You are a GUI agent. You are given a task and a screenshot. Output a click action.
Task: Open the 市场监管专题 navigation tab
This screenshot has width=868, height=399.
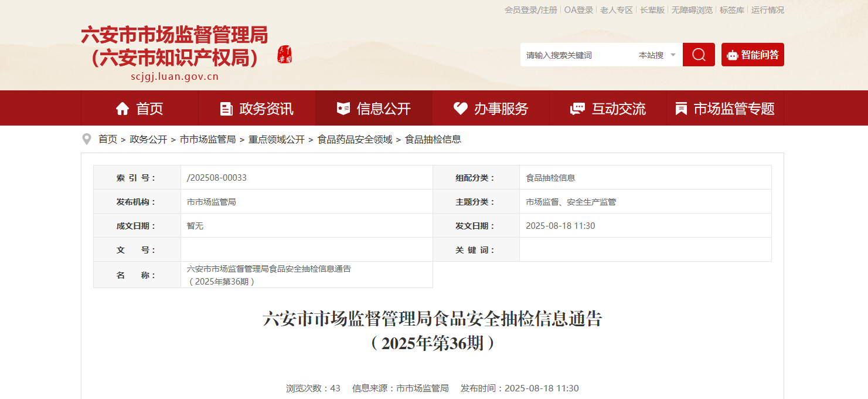(x=726, y=108)
